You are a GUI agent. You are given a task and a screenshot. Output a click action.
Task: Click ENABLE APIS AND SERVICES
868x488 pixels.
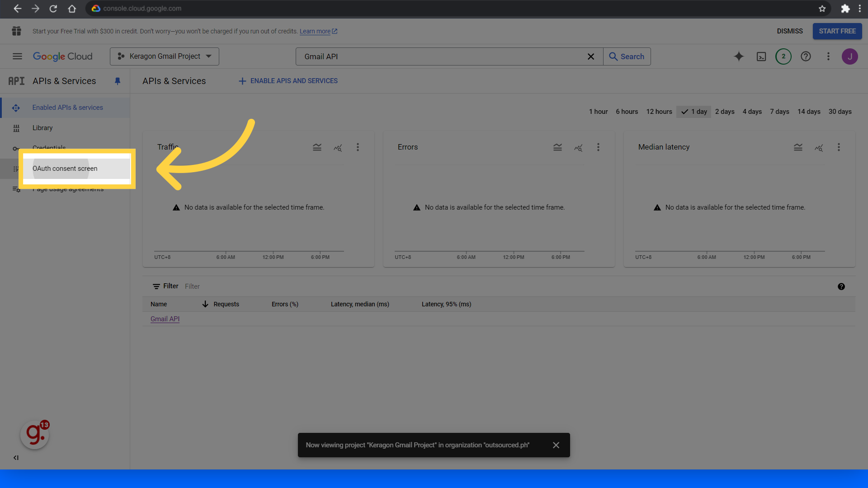coord(288,81)
